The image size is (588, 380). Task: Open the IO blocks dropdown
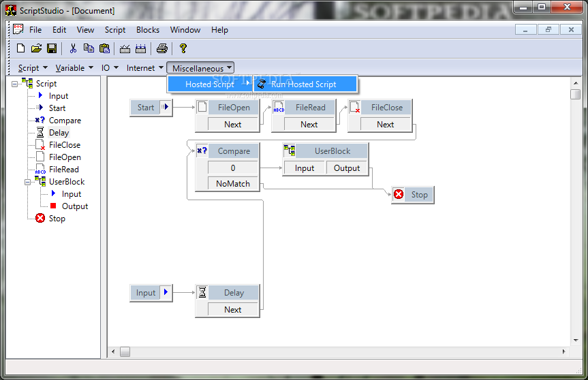(x=110, y=68)
